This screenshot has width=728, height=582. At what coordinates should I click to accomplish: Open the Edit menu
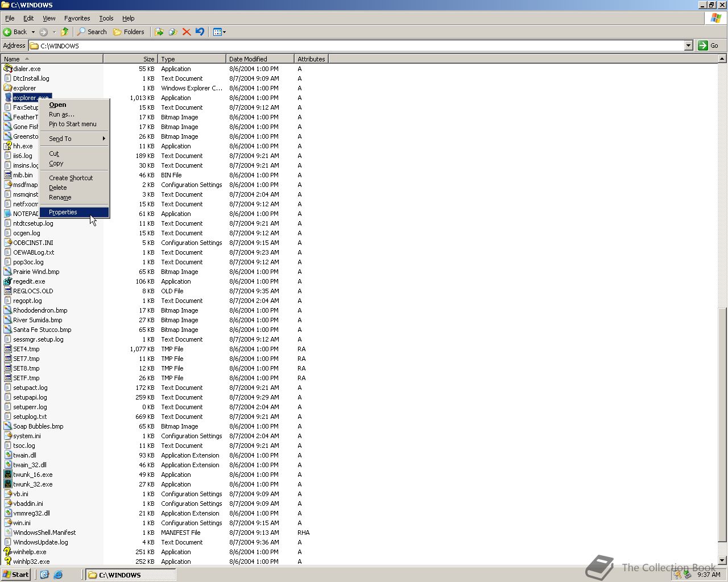coord(28,18)
